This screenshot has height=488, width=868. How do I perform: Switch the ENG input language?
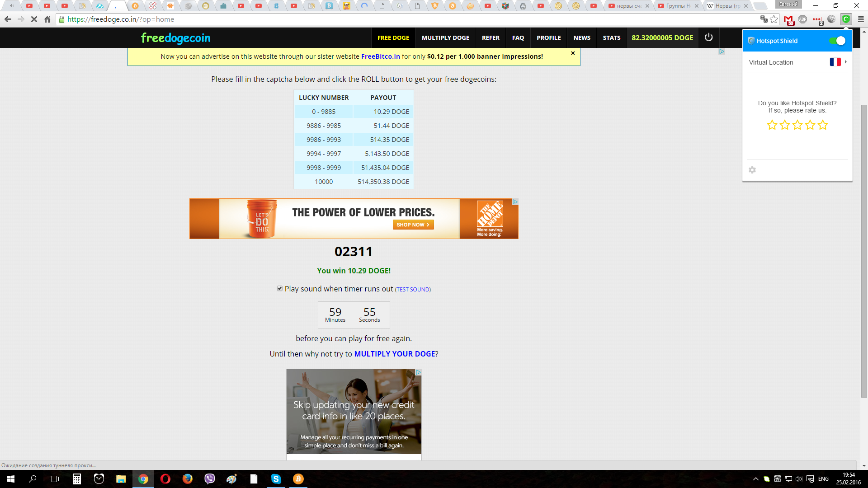coord(824,479)
